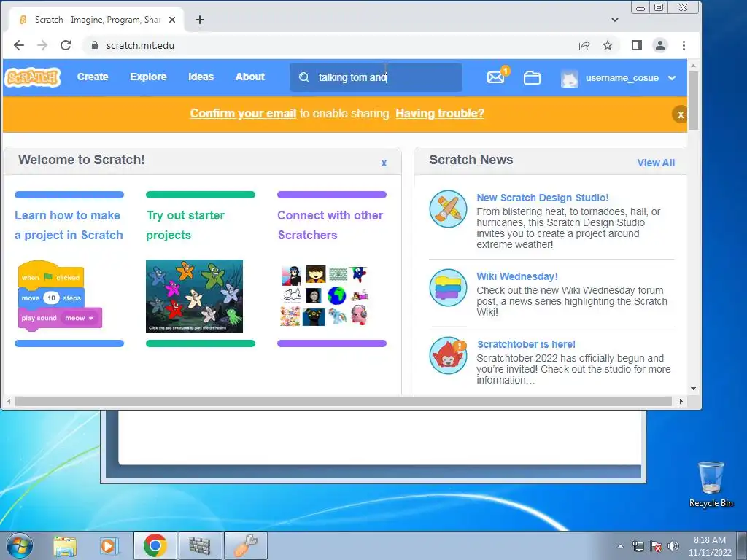Open Scratchtober is here! headline
This screenshot has height=560, width=747.
click(x=526, y=344)
